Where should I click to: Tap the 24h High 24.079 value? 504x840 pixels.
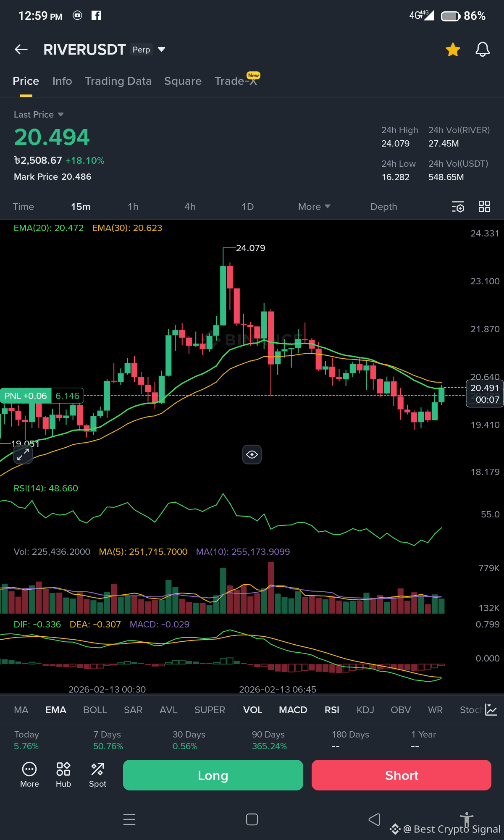tap(395, 144)
